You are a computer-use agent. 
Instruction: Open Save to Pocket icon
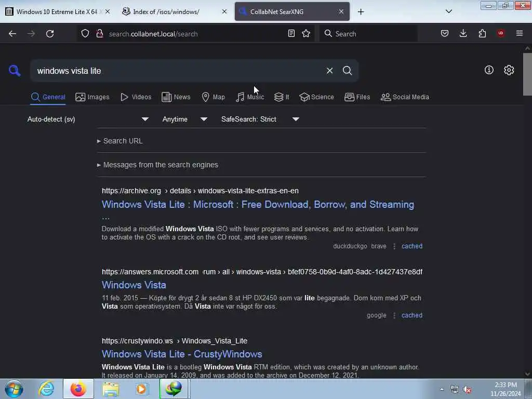tap(445, 34)
